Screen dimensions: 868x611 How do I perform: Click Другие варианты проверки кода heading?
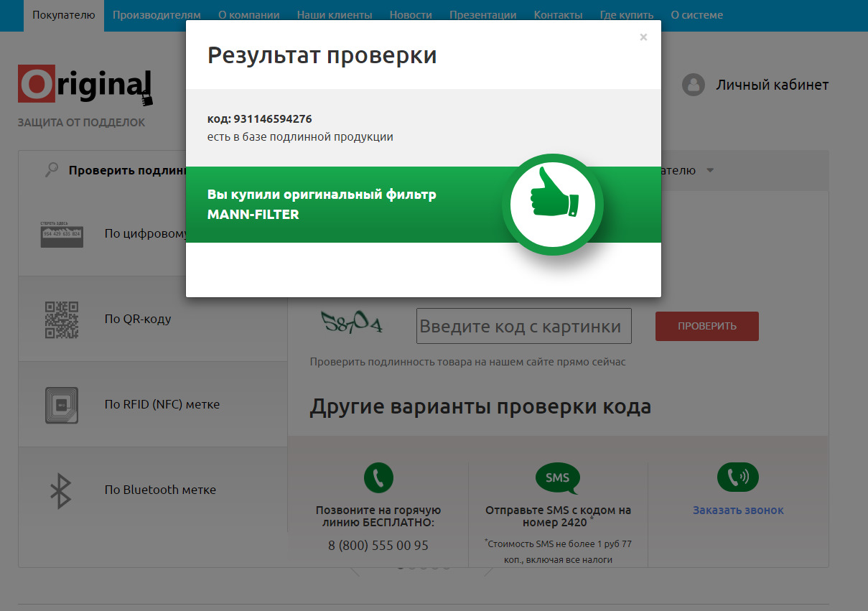point(480,407)
